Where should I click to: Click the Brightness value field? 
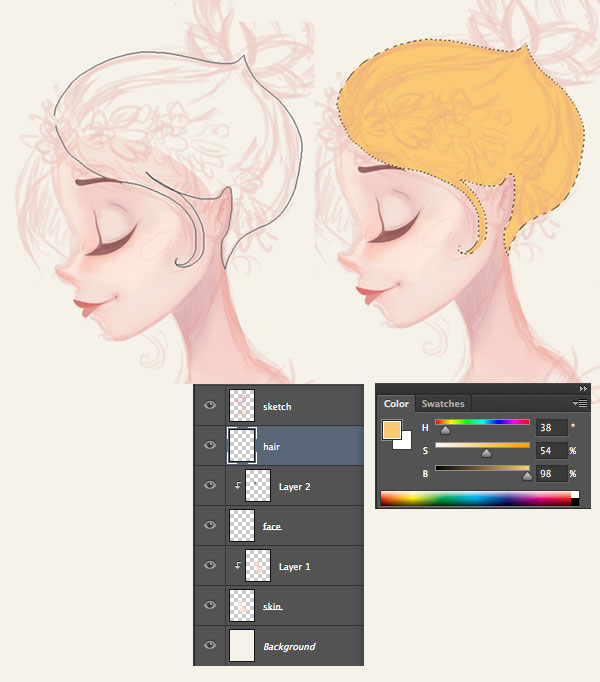[551, 472]
